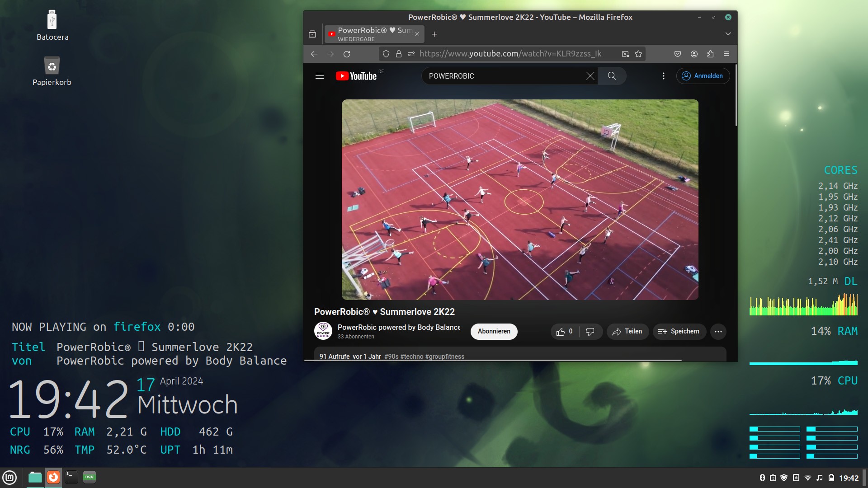The height and width of the screenshot is (488, 868).
Task: Click the horizontal page scrollbar
Action: click(x=493, y=360)
